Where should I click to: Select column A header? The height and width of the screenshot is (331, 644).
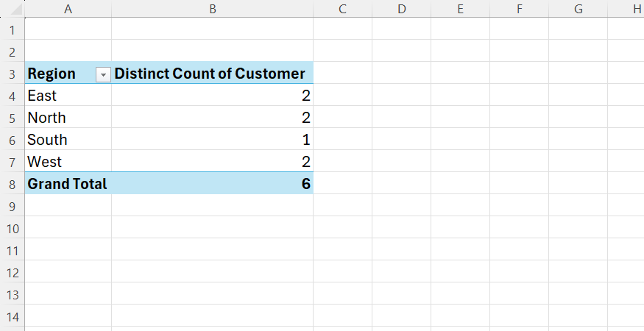tap(68, 9)
